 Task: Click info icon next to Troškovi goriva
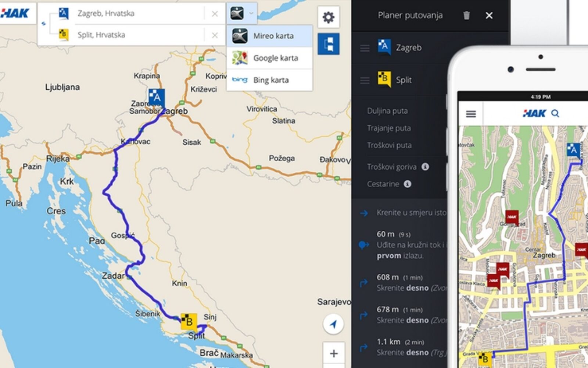pyautogui.click(x=425, y=167)
